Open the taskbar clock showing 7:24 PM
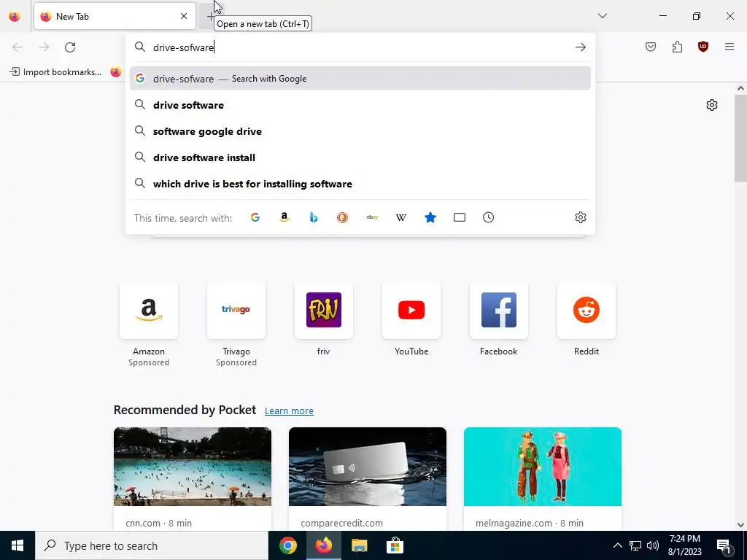Viewport: 747px width, 560px height. (x=684, y=545)
